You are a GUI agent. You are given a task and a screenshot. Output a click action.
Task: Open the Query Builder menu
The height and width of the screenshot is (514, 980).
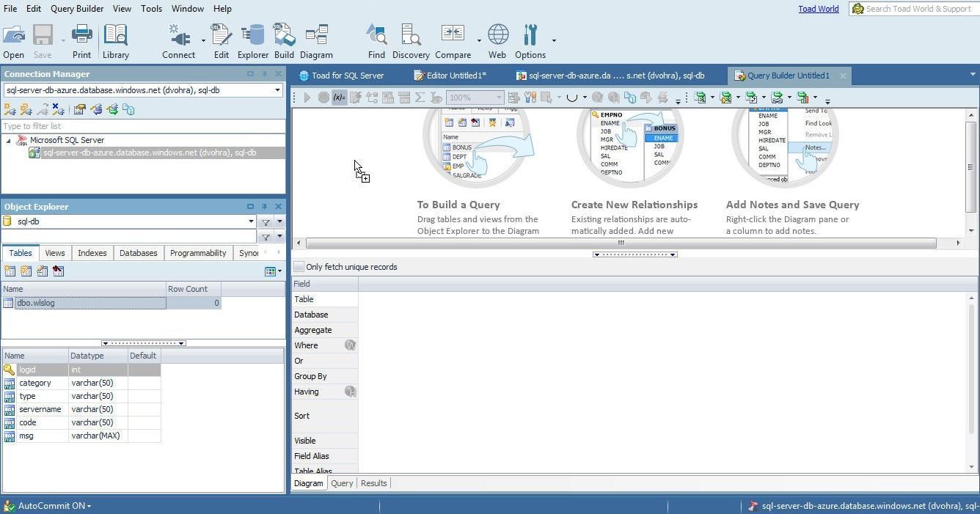(77, 9)
